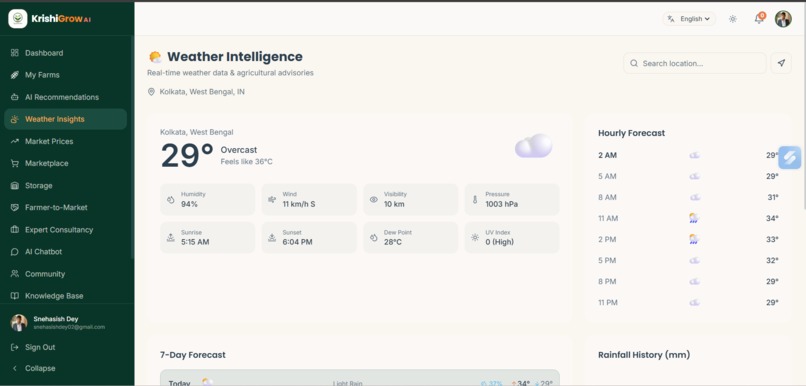Click the Sign Out button
The image size is (806, 386).
(x=65, y=347)
